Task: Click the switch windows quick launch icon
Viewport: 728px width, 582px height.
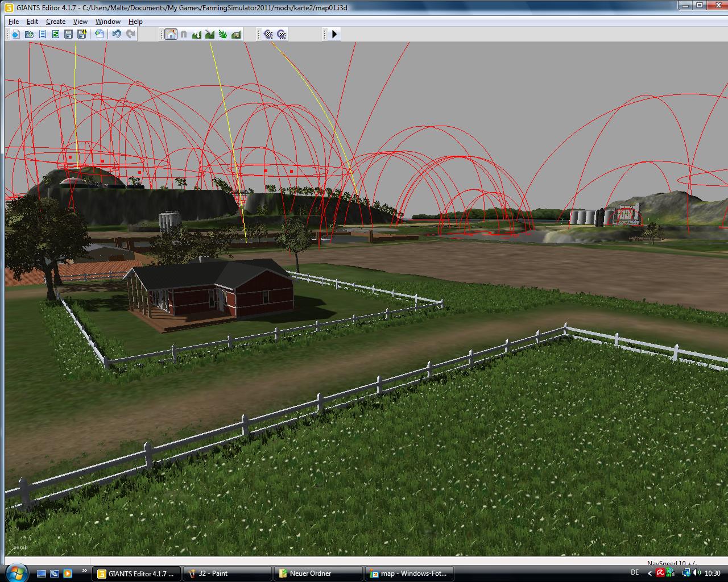Action: pos(55,573)
